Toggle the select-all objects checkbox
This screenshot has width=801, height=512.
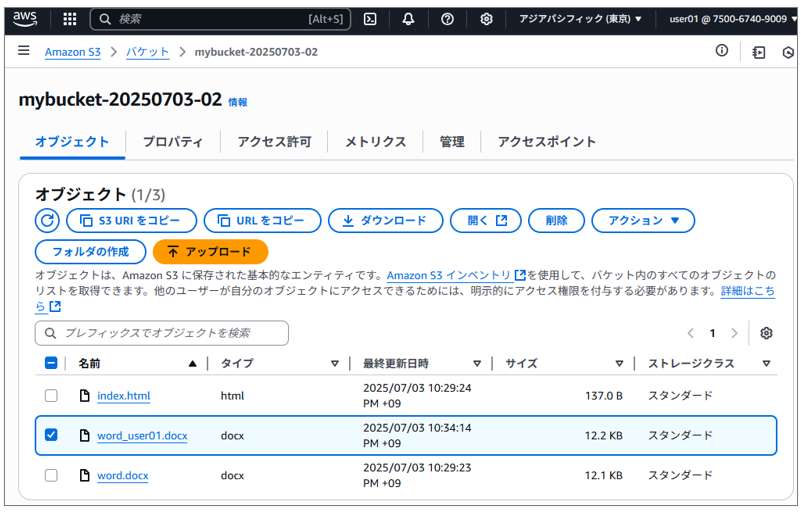point(51,363)
